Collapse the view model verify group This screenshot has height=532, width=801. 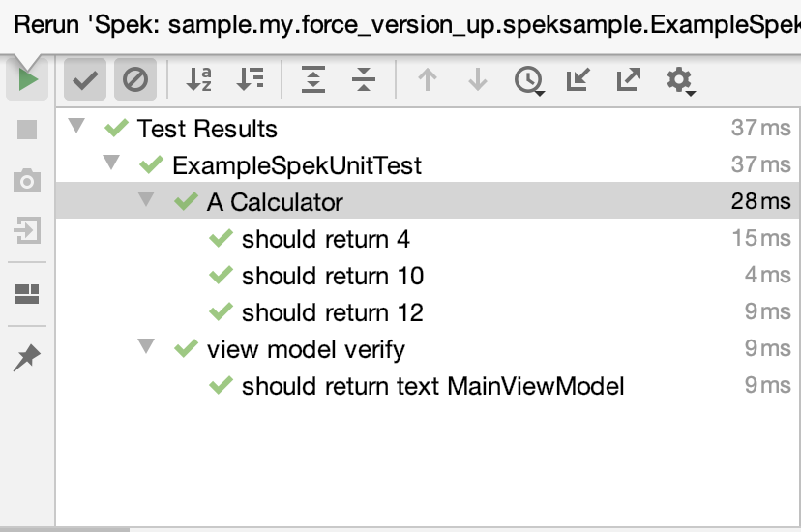tap(146, 346)
